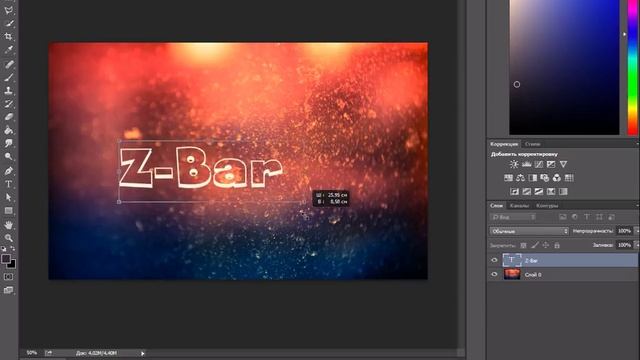
Task: Hide the Z-Bar text layer
Action: pos(494,260)
